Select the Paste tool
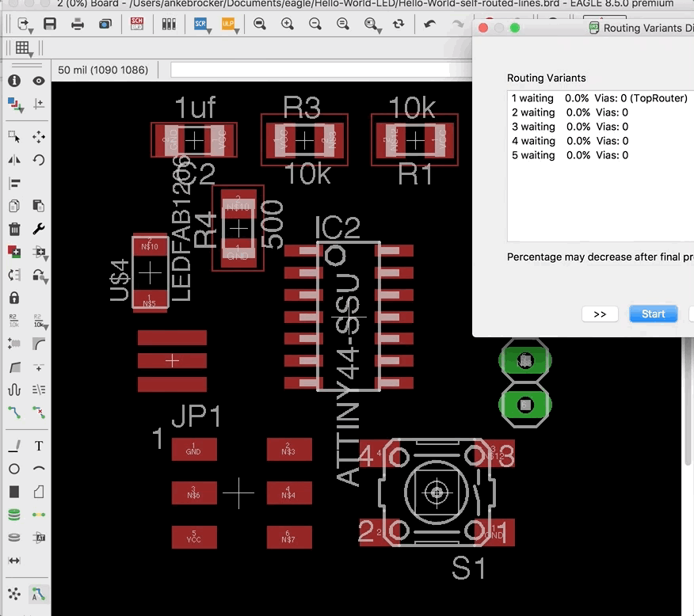 (x=39, y=206)
